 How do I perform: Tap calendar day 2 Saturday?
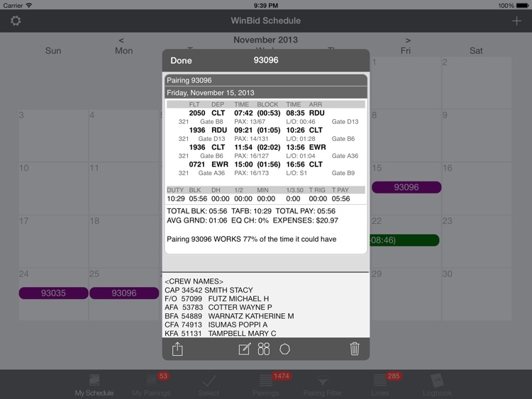click(x=477, y=83)
